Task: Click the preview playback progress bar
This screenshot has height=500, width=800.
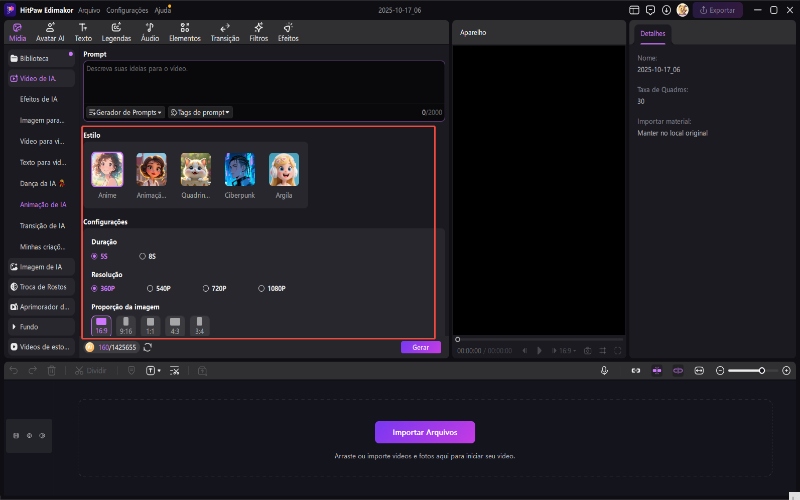Action: 539,339
